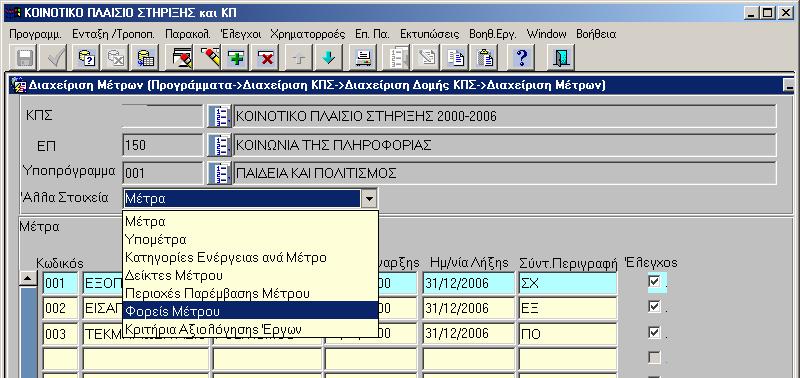Click the list of values toolbar icon
The width and height of the screenshot is (800, 378).
[397, 58]
